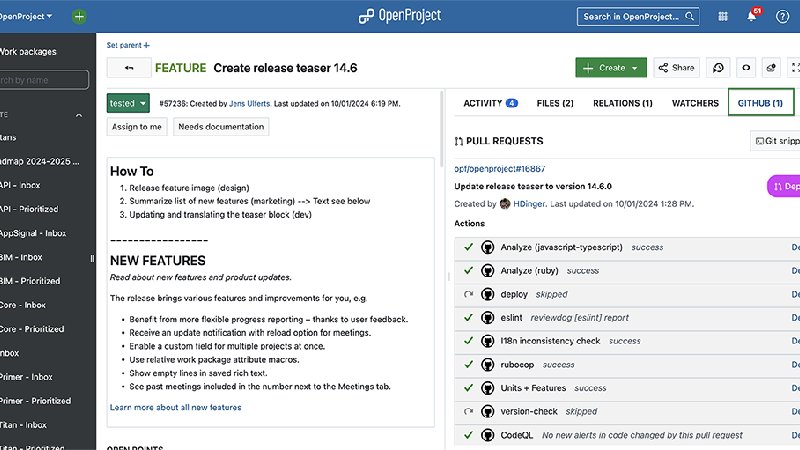Image resolution: width=800 pixels, height=450 pixels.
Task: Click the success checkmark of Units + Features
Action: pyautogui.click(x=468, y=388)
